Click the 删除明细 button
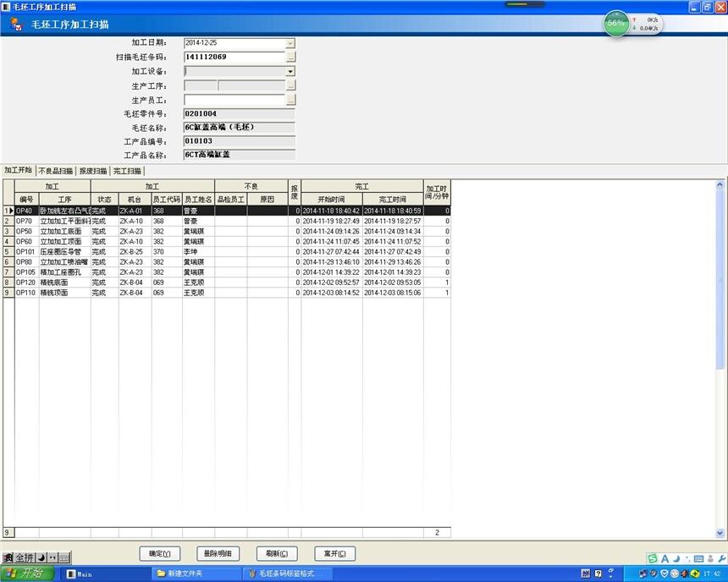 pos(218,554)
